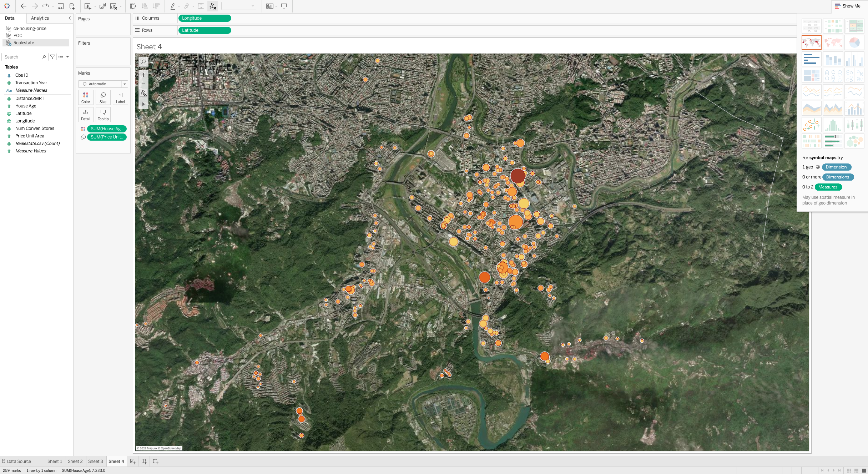Open the Sheet 2 tab
The image size is (868, 474).
pyautogui.click(x=75, y=461)
